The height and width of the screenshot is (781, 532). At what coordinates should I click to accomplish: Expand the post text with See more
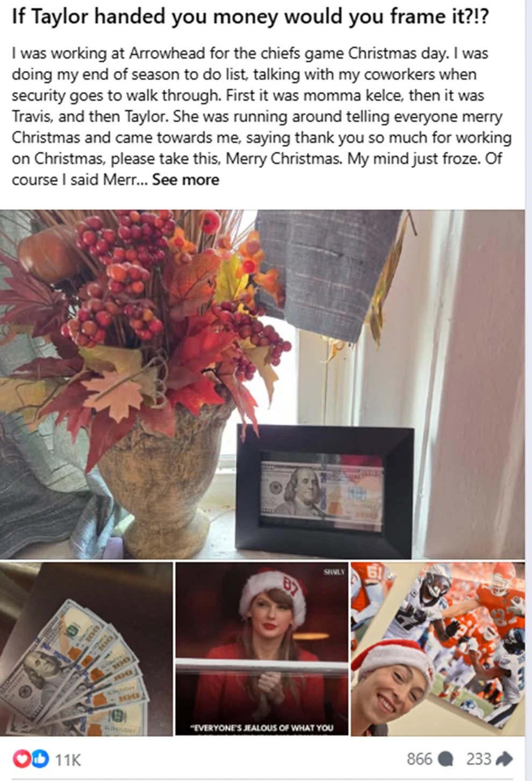(x=185, y=180)
